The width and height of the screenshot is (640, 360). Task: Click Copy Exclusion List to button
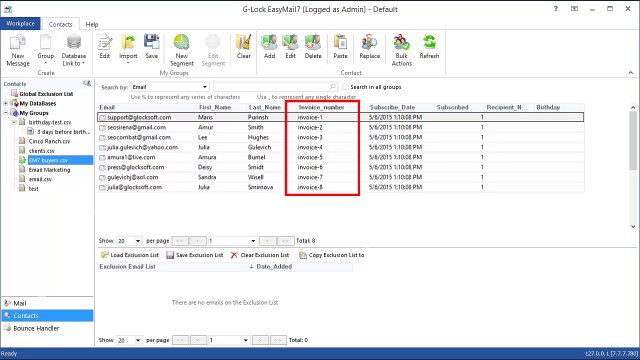point(331,255)
